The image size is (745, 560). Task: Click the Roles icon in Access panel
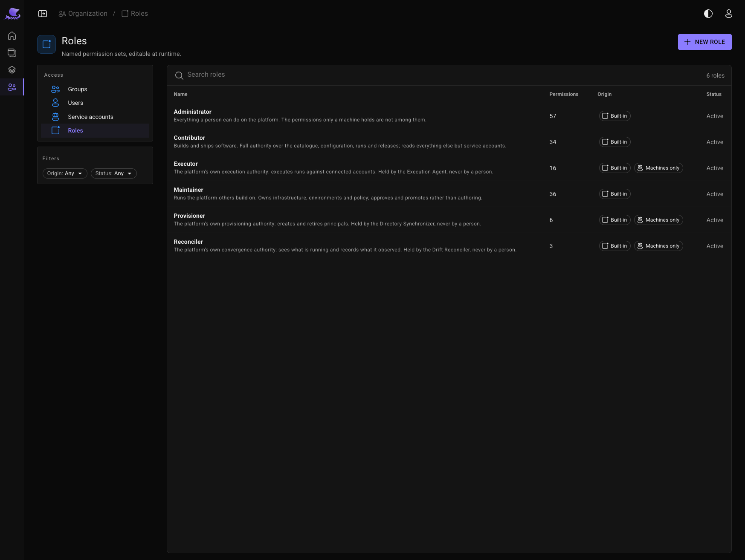click(x=55, y=130)
